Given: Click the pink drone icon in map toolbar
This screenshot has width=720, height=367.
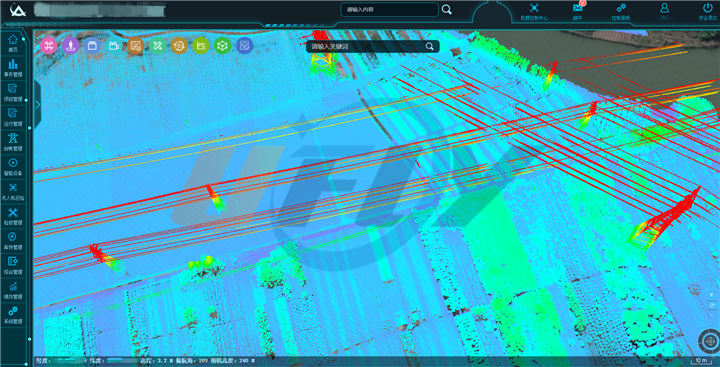Looking at the screenshot, I should coord(48,45).
